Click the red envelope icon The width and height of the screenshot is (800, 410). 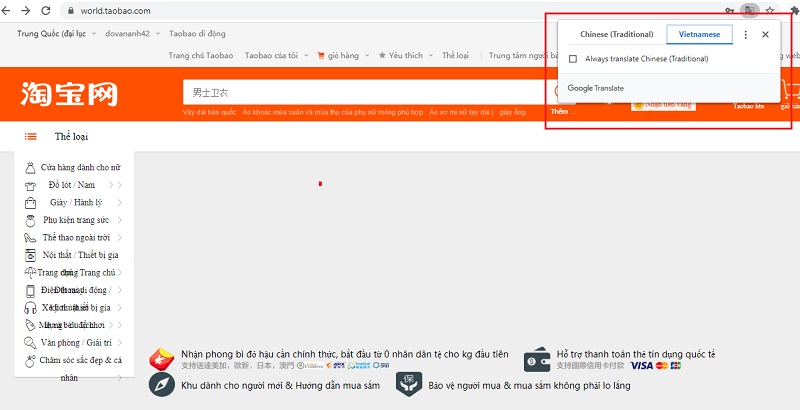(162, 359)
